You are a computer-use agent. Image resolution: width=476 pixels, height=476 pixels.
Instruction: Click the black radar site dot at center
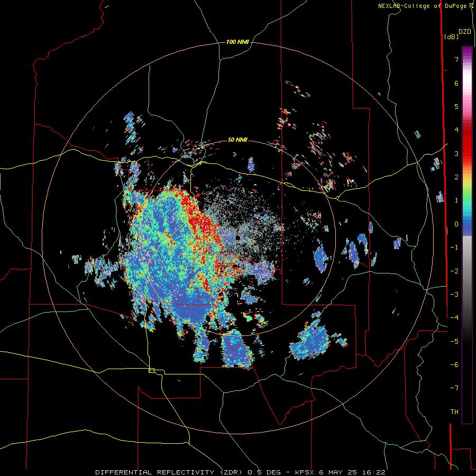(237, 237)
